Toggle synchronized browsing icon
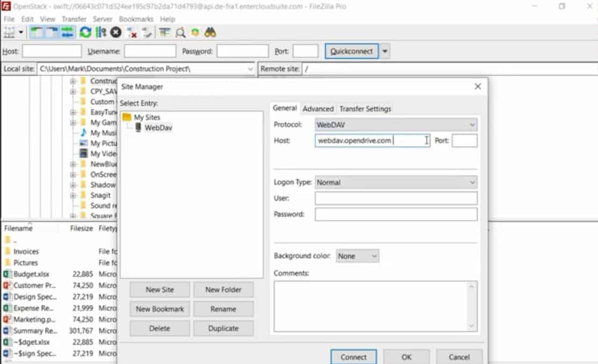Screen dimensions: 598x364 (x=195, y=32)
